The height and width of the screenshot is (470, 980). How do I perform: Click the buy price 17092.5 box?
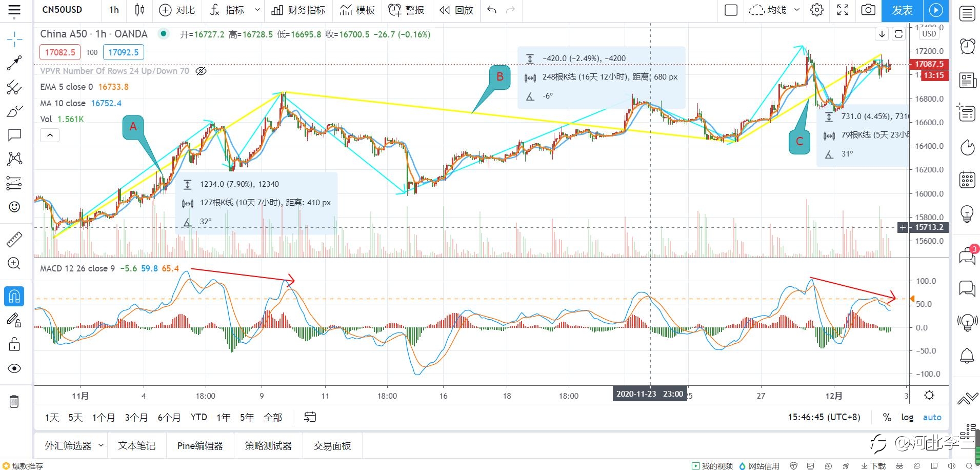tap(124, 52)
